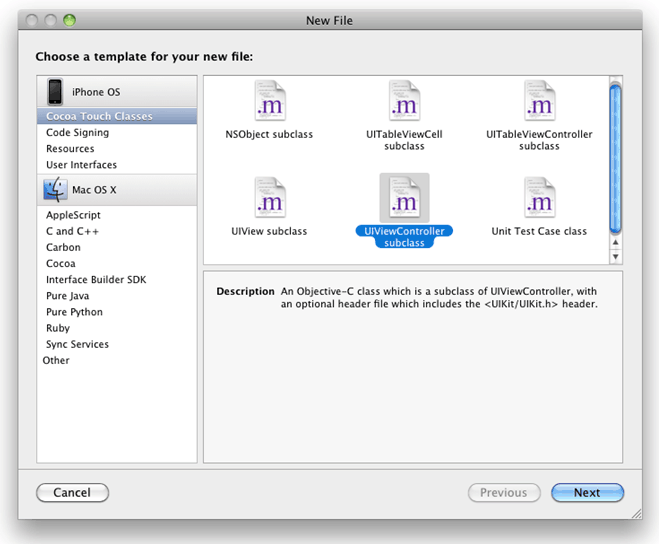This screenshot has height=544, width=661.
Task: Select the Resources category under iPhone OS
Action: click(x=117, y=148)
